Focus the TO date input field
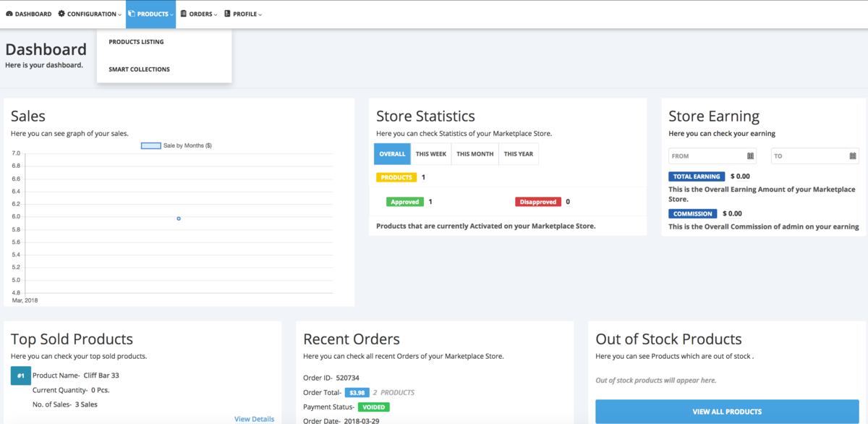The height and width of the screenshot is (424, 868). pyautogui.click(x=814, y=156)
